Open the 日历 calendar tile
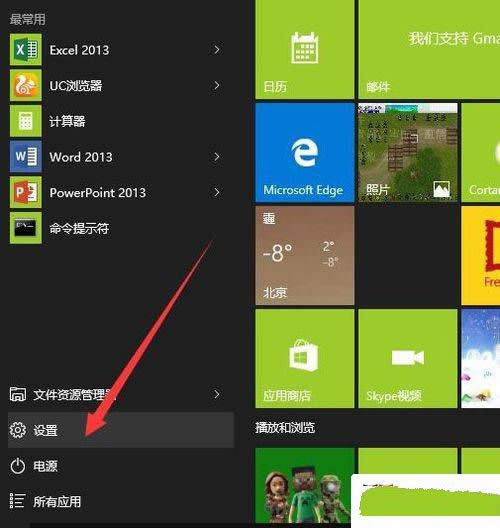Viewport: 500px width, 528px height. click(305, 50)
